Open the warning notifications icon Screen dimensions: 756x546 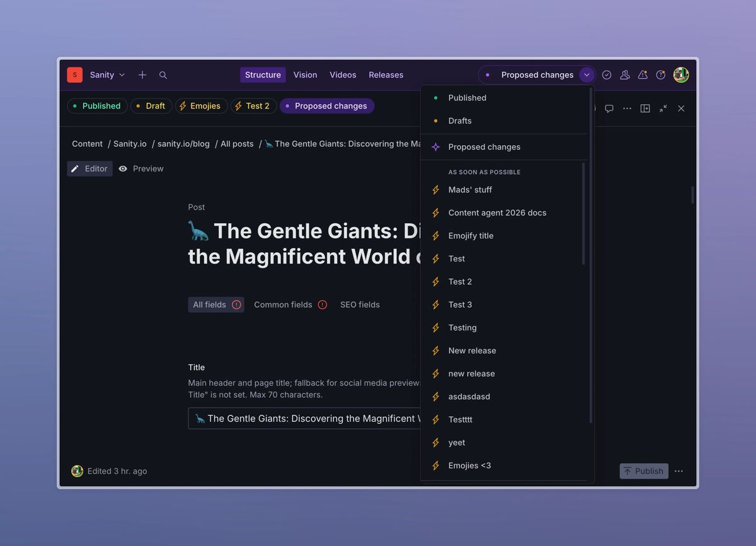643,74
